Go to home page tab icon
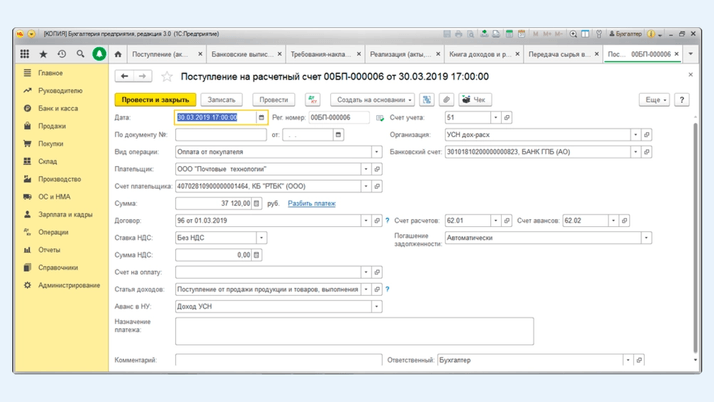The image size is (714, 402). click(x=118, y=54)
